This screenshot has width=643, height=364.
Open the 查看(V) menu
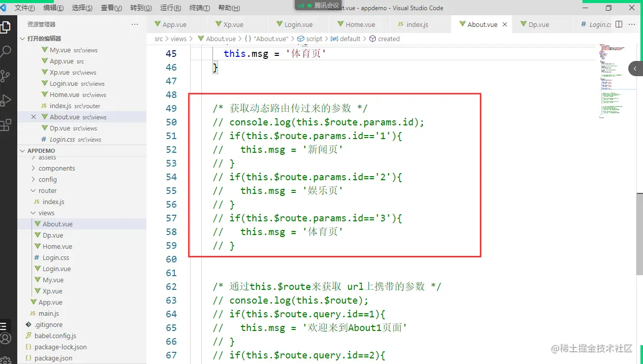pos(111,8)
